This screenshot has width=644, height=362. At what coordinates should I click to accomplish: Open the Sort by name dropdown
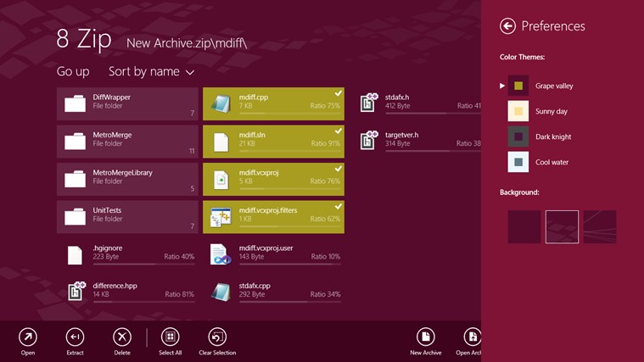[152, 71]
